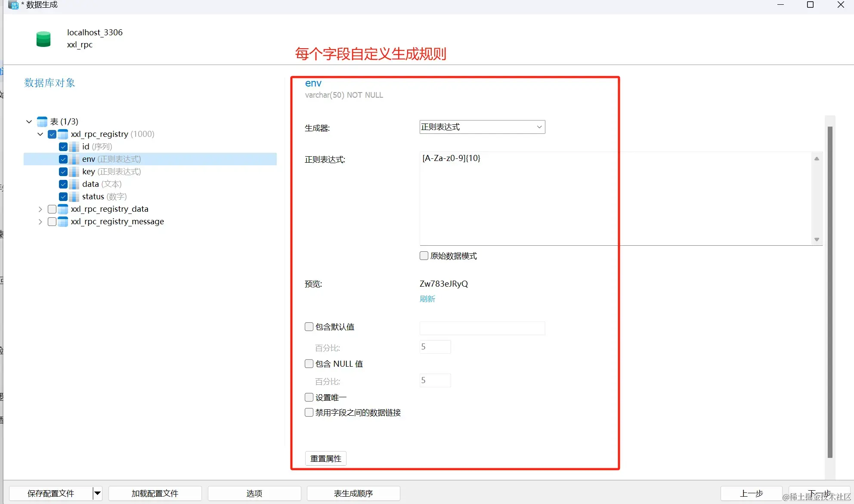854x504 pixels.
Task: Expand the xxl_rpc_registry_data tree node
Action: coord(40,209)
